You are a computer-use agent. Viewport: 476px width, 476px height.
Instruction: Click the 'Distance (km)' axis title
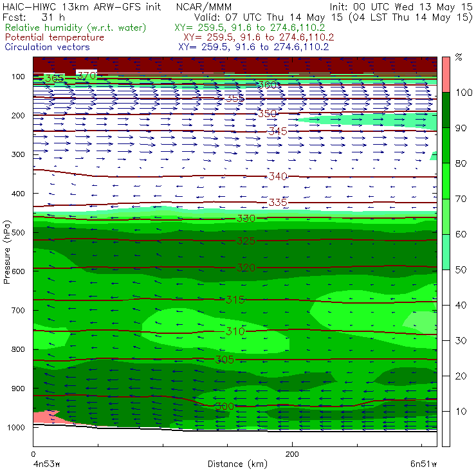237,464
